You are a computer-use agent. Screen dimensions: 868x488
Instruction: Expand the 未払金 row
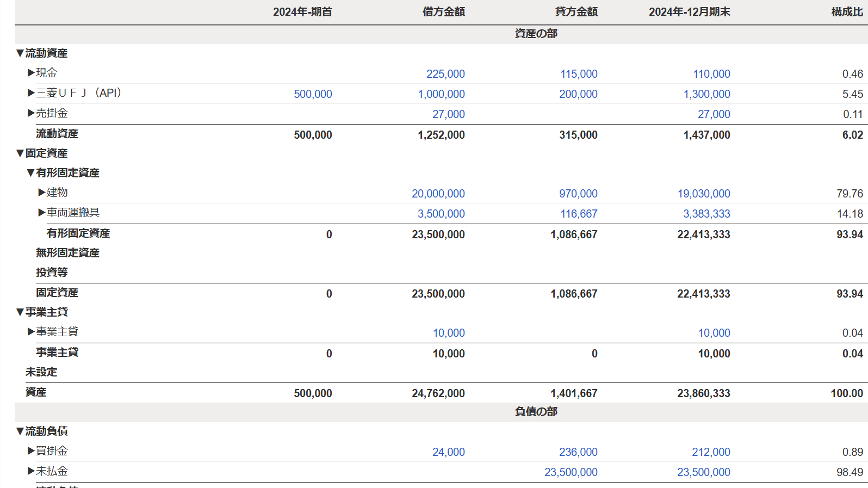[31, 471]
